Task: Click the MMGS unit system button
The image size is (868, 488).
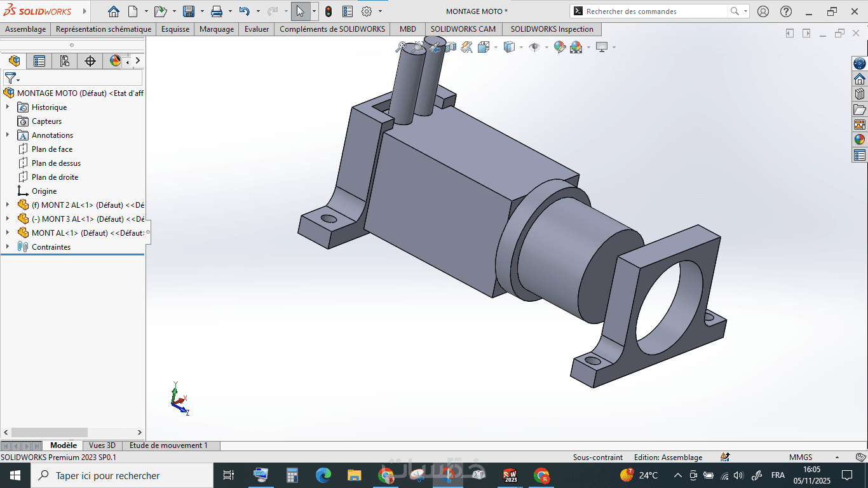Action: [800, 457]
